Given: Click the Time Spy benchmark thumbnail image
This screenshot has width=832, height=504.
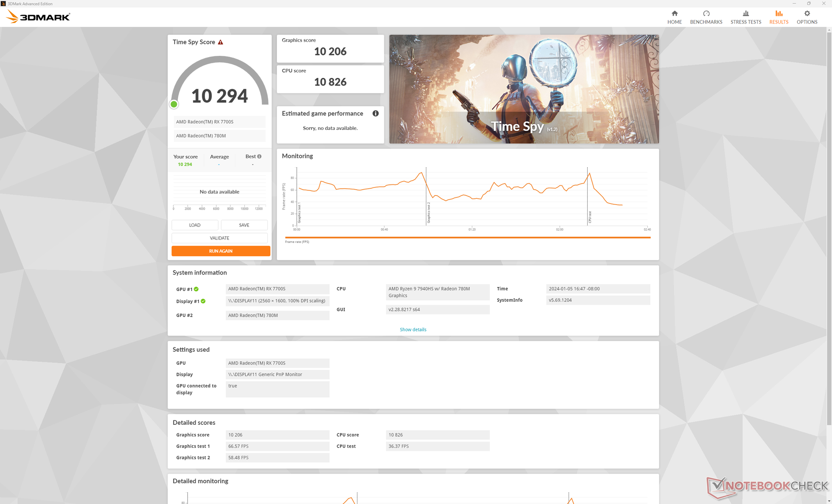Looking at the screenshot, I should (x=523, y=89).
